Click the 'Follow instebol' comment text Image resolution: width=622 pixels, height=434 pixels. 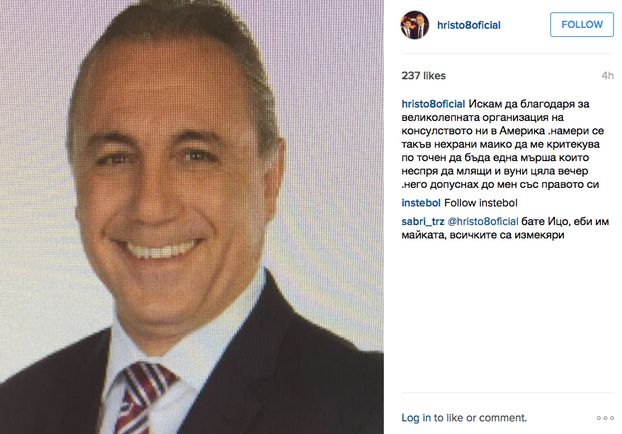point(481,203)
